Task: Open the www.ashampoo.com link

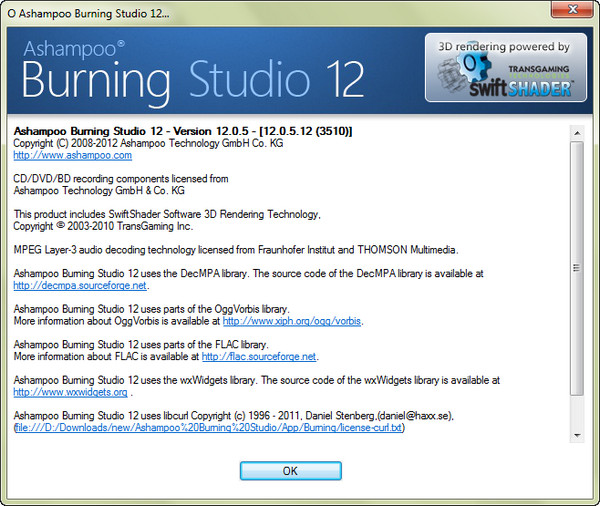Action: pyautogui.click(x=72, y=156)
